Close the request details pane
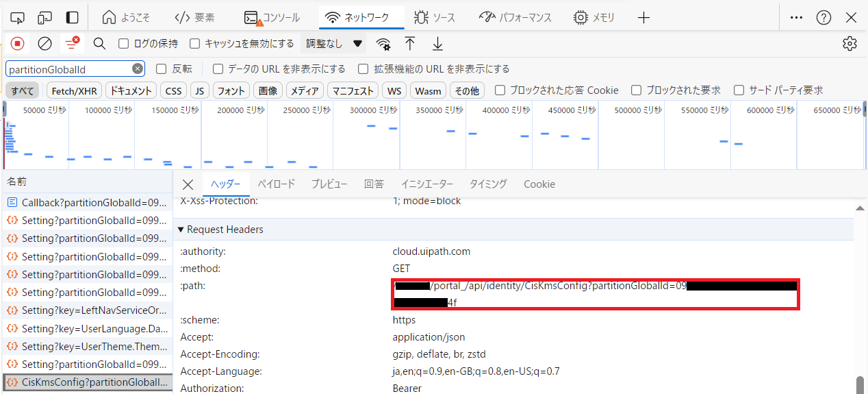The width and height of the screenshot is (868, 394). (x=188, y=184)
